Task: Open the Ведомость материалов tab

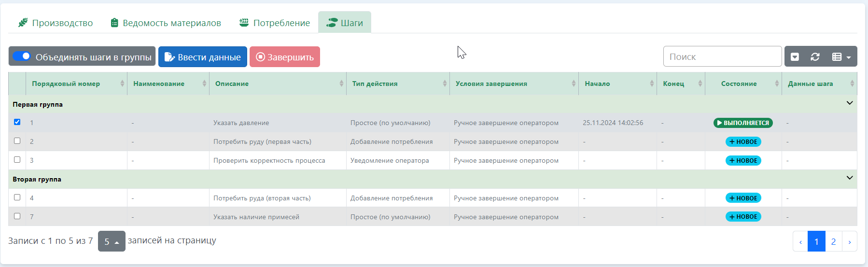Action: pyautogui.click(x=166, y=23)
